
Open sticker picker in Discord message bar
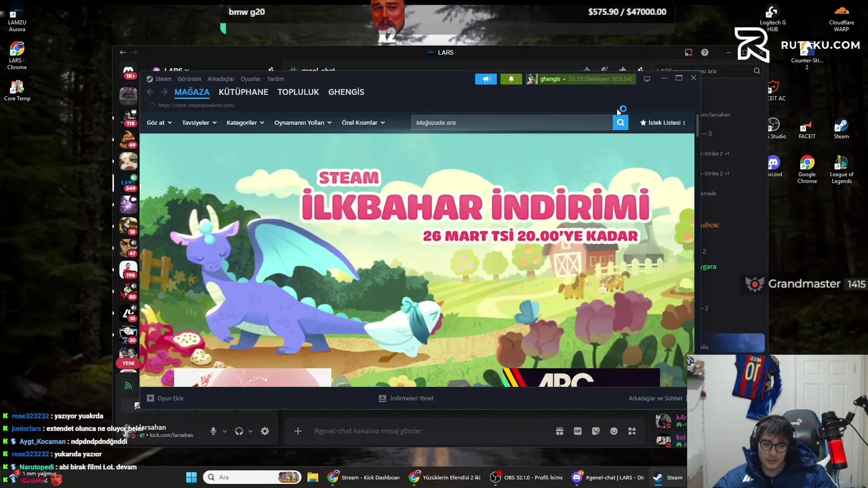tap(596, 431)
